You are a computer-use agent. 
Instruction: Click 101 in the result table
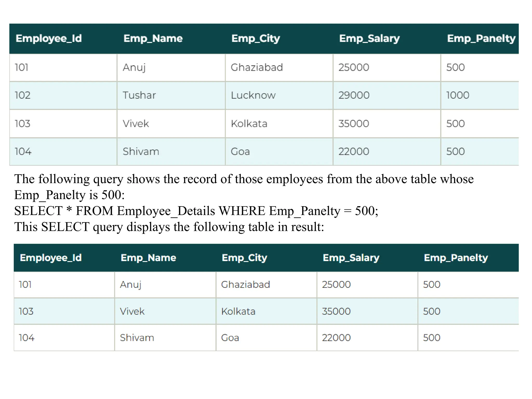(x=25, y=284)
